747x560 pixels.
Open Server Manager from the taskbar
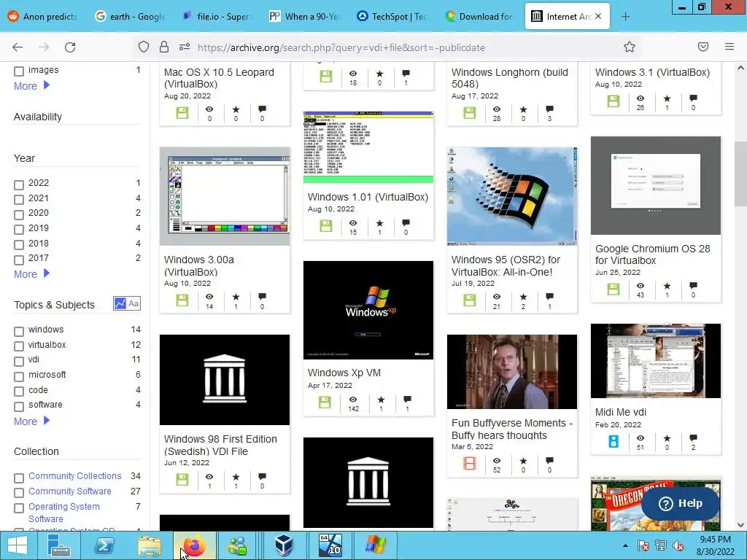59,545
